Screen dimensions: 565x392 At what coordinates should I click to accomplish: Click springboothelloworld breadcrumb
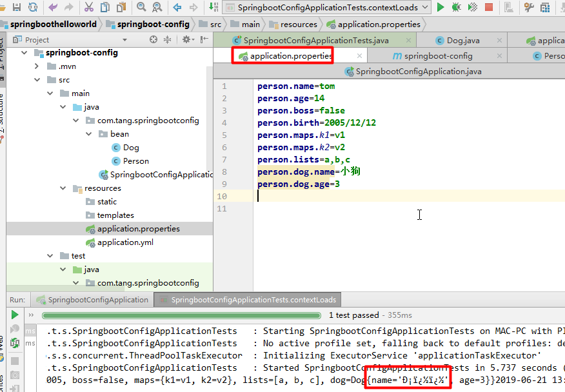[50, 24]
